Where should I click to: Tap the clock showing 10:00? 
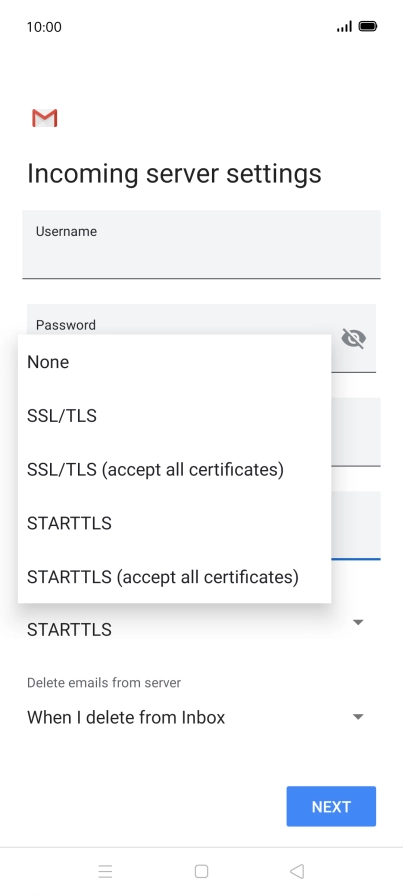point(44,27)
